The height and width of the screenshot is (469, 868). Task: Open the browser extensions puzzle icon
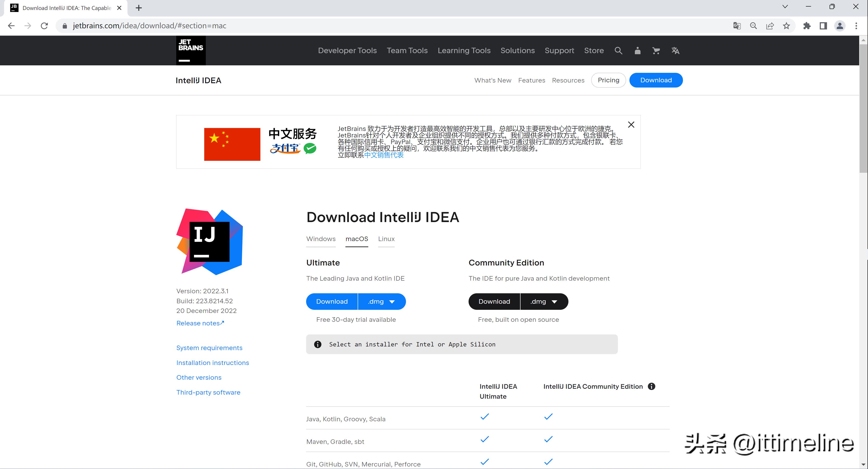coord(807,26)
